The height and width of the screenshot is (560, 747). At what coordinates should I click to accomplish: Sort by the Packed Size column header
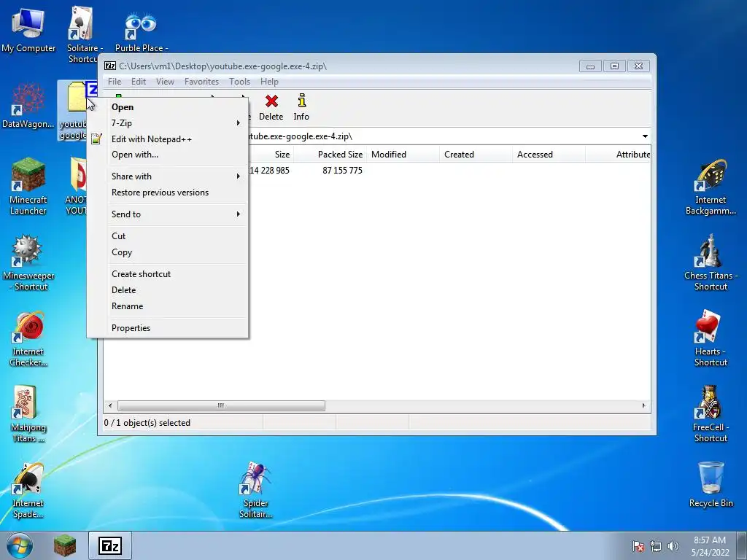(330, 155)
